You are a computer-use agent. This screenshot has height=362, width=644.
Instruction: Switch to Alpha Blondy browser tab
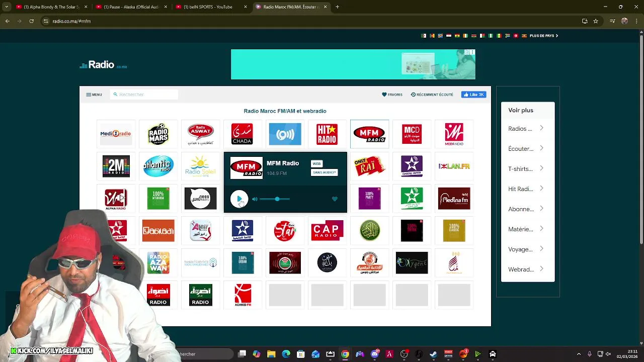pos(51,7)
